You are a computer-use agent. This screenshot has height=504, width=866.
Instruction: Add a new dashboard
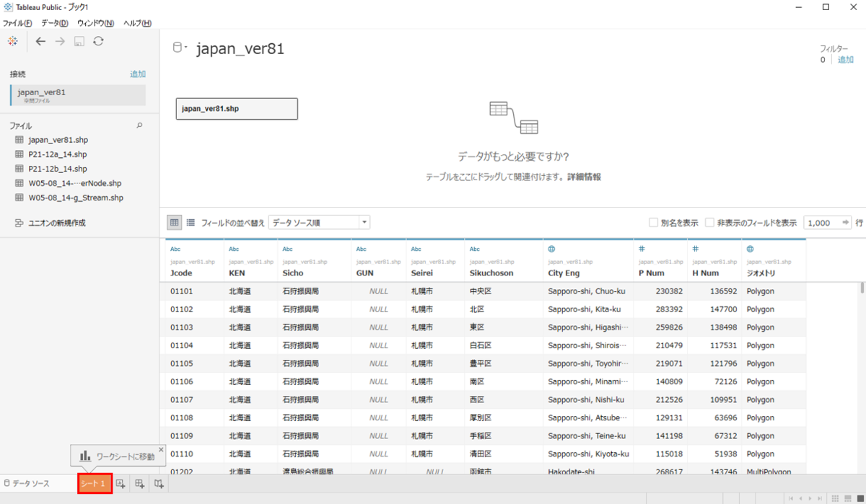pos(140,483)
